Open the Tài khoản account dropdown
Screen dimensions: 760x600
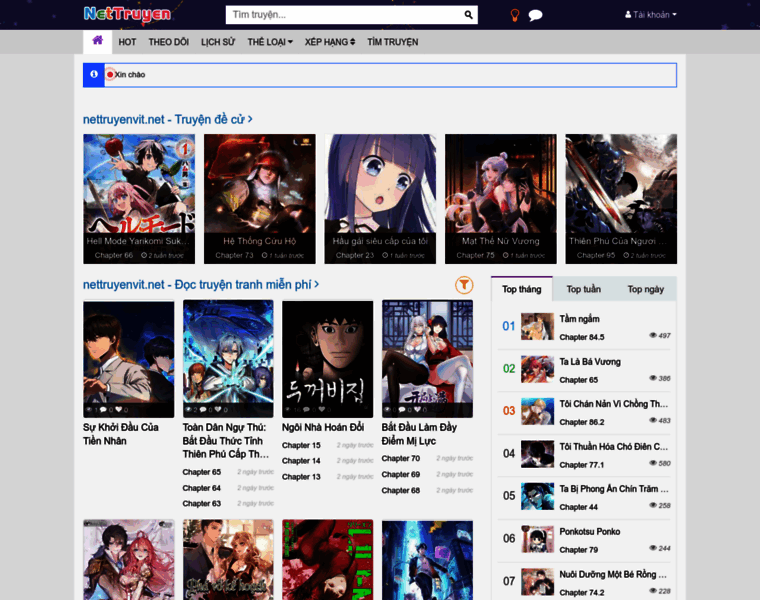pos(650,15)
